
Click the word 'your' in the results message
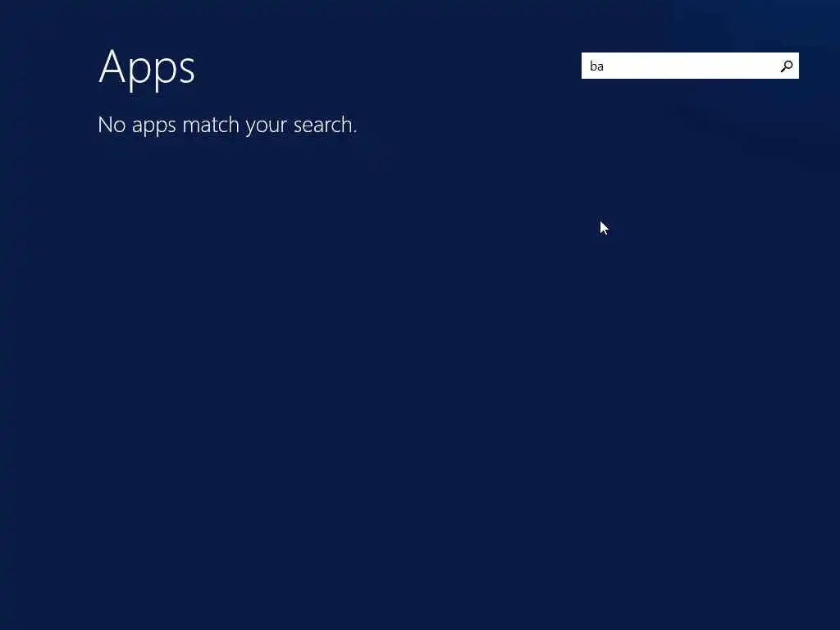[267, 126]
